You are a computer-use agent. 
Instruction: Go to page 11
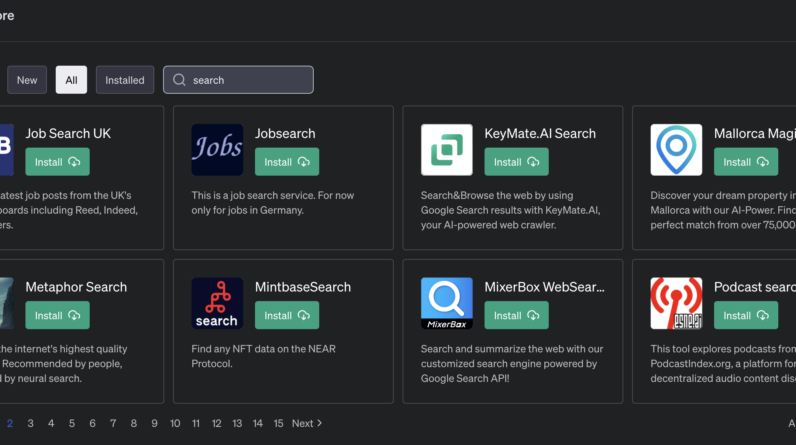click(196, 423)
